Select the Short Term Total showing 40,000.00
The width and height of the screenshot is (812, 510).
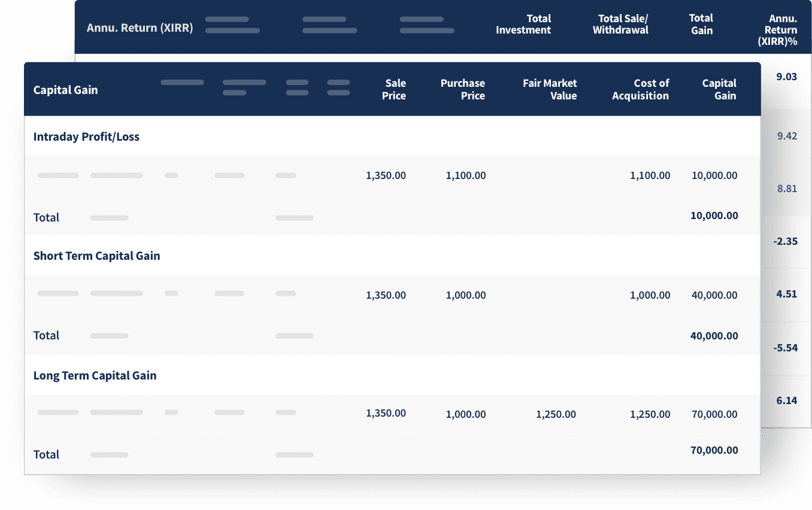714,336
